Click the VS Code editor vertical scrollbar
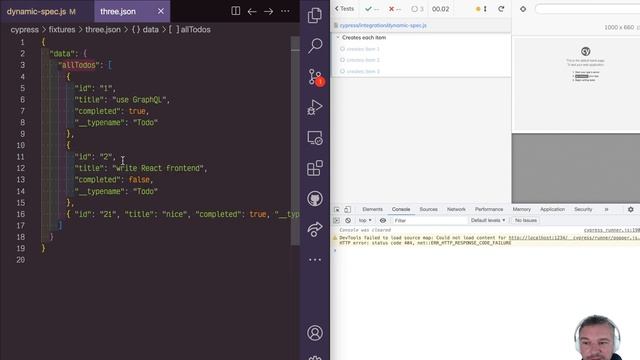 coord(295,141)
